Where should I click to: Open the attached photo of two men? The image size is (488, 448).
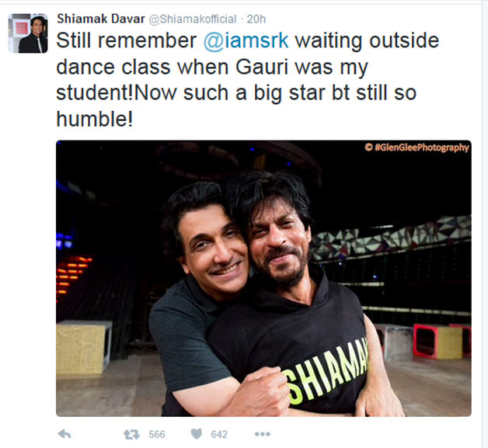tap(263, 278)
